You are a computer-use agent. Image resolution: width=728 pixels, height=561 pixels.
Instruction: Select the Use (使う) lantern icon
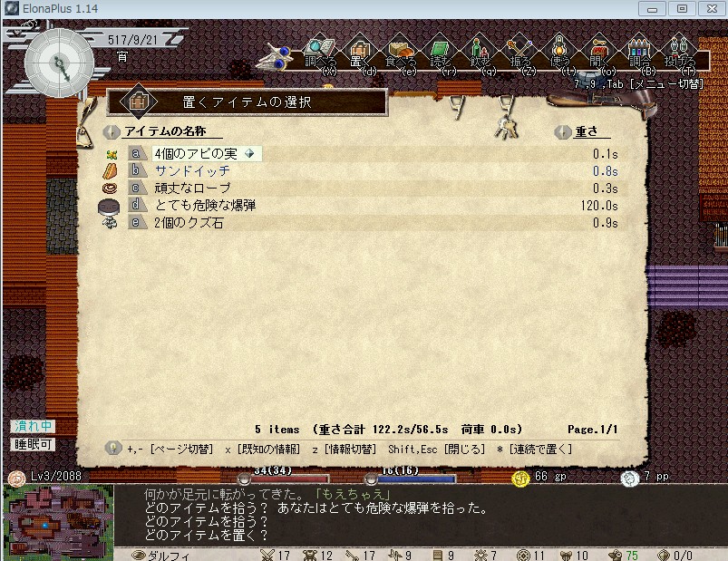560,52
